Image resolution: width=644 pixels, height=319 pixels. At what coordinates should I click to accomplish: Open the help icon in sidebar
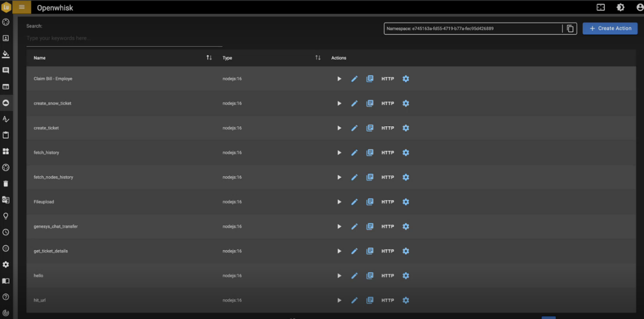tap(6, 296)
